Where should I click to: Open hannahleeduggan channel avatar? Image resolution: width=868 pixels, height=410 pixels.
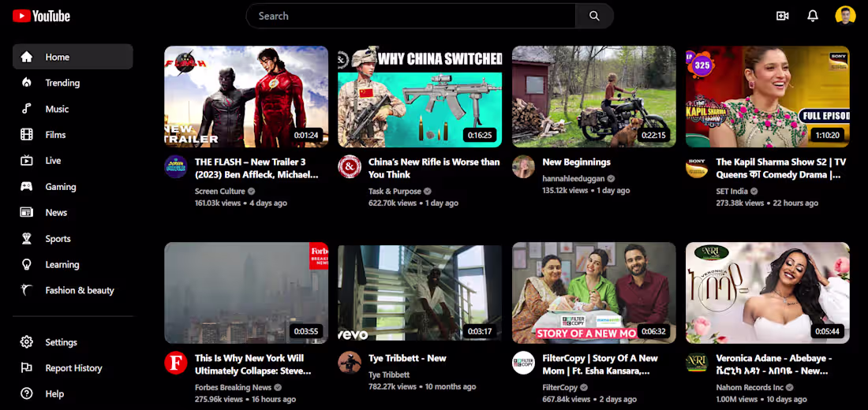523,166
